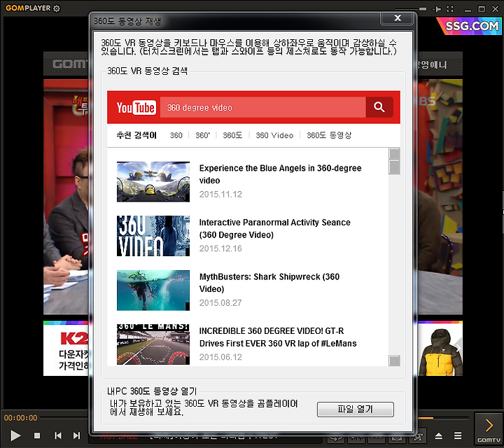The height and width of the screenshot is (448, 504).
Task: Select suggested keyword '360'
Action: [x=176, y=135]
